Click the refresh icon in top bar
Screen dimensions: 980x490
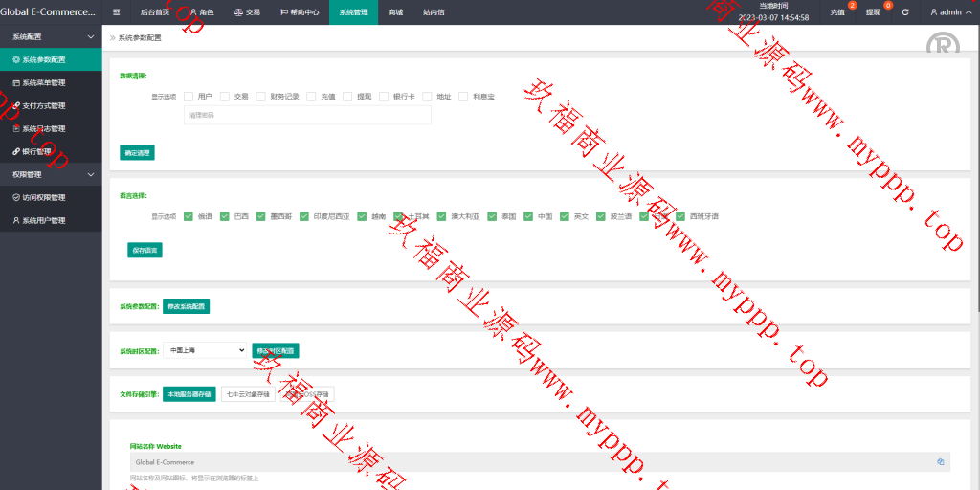click(905, 12)
